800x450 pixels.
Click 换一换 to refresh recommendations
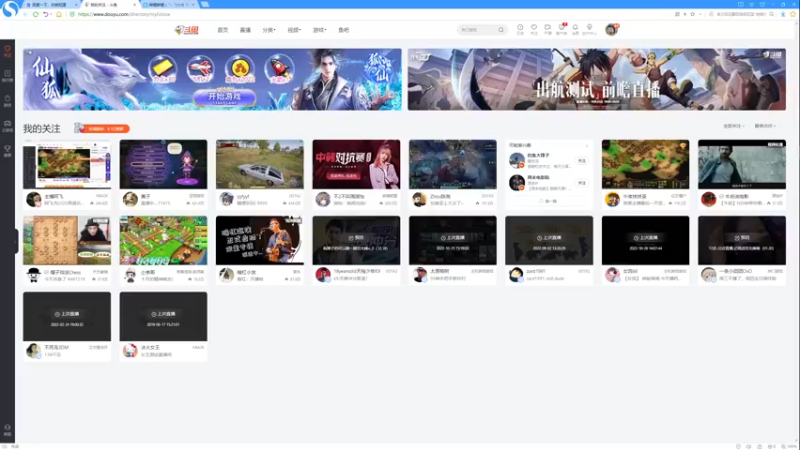click(x=549, y=202)
